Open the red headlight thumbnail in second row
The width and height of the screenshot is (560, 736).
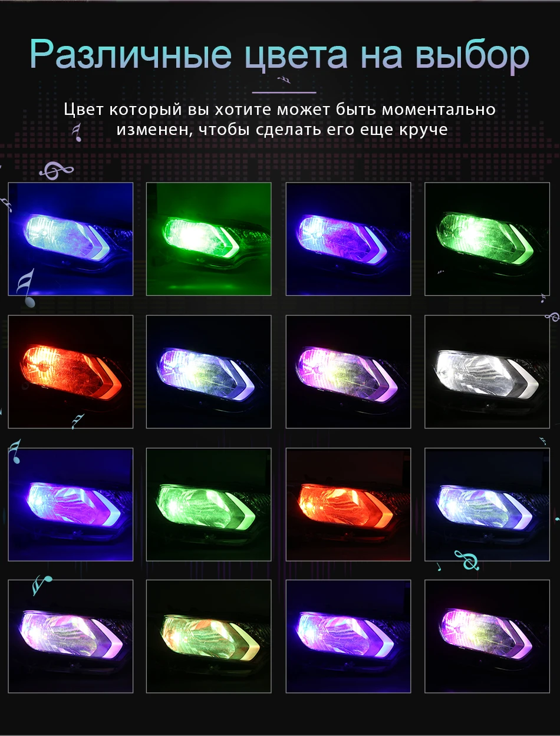pyautogui.click(x=70, y=371)
